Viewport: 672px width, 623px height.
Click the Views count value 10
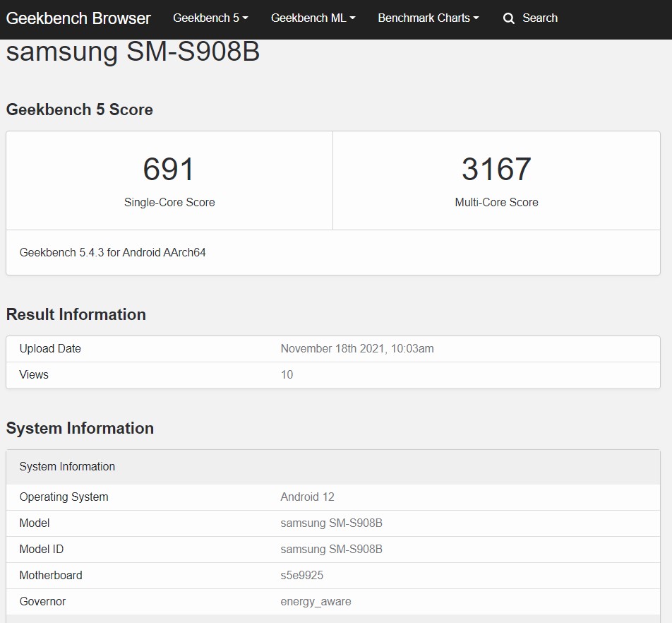pyautogui.click(x=287, y=374)
